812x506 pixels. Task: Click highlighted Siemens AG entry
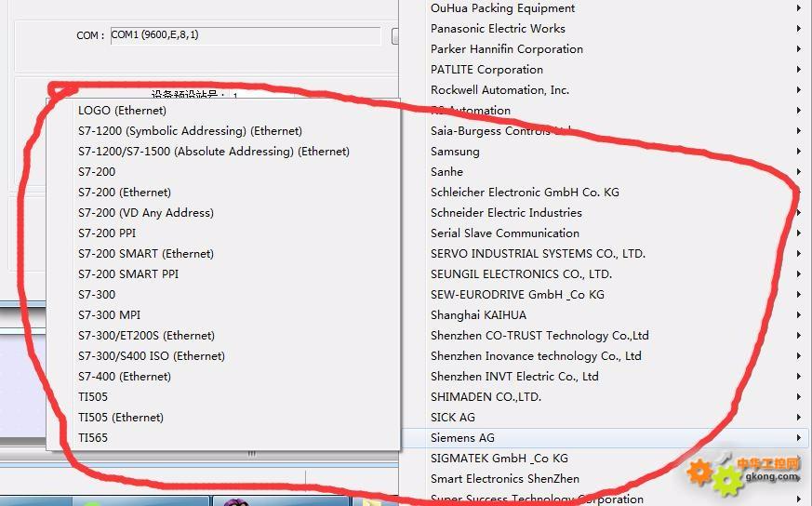pyautogui.click(x=605, y=438)
